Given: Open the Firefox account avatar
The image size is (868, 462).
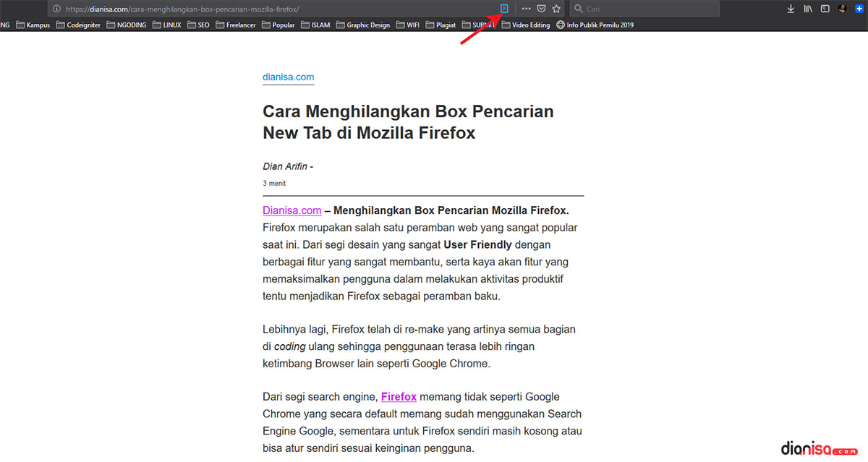Looking at the screenshot, I should (x=843, y=9).
